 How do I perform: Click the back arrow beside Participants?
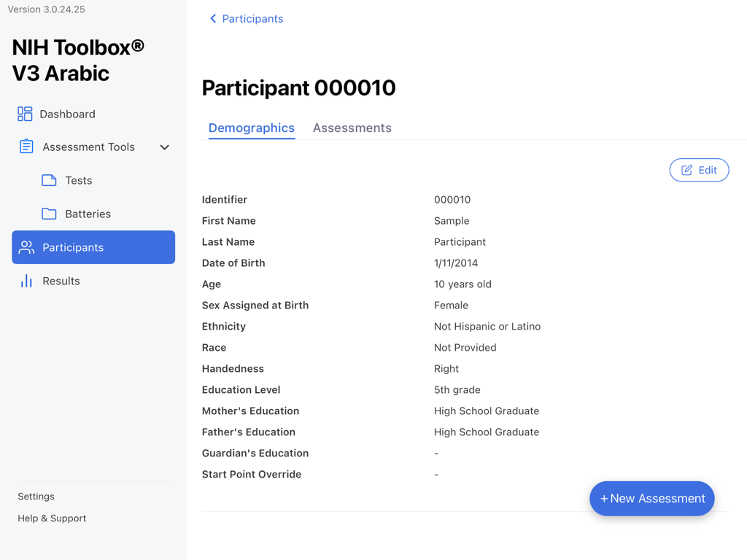pos(212,18)
